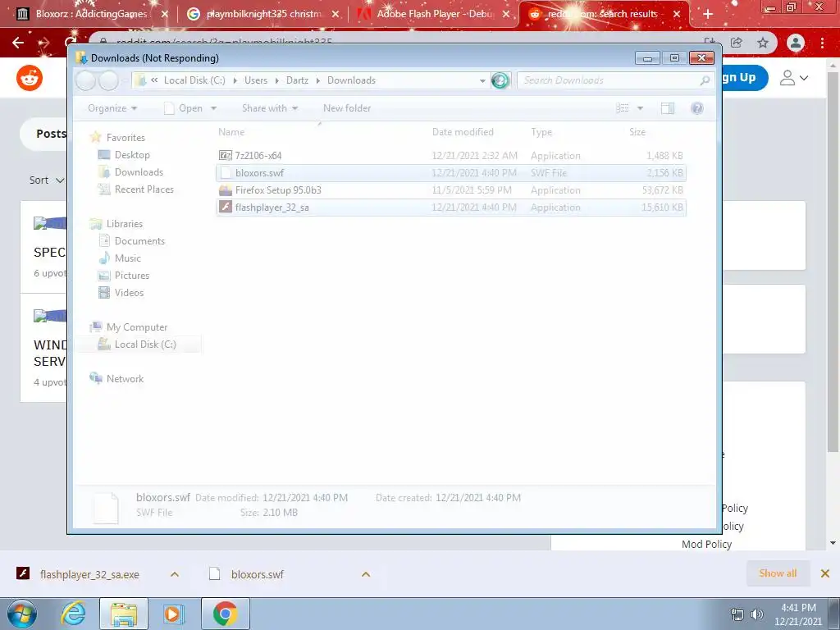840x630 pixels.
Task: Click the refresh button next to address bar
Action: pos(500,80)
